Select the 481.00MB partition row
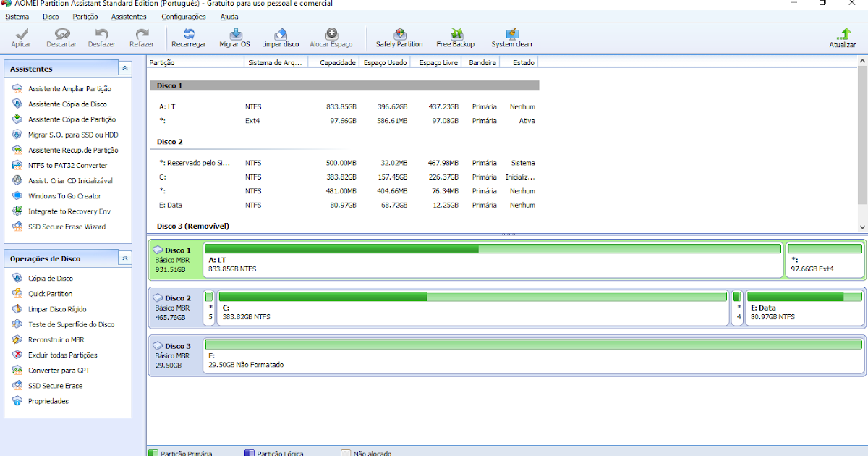 pyautogui.click(x=344, y=191)
